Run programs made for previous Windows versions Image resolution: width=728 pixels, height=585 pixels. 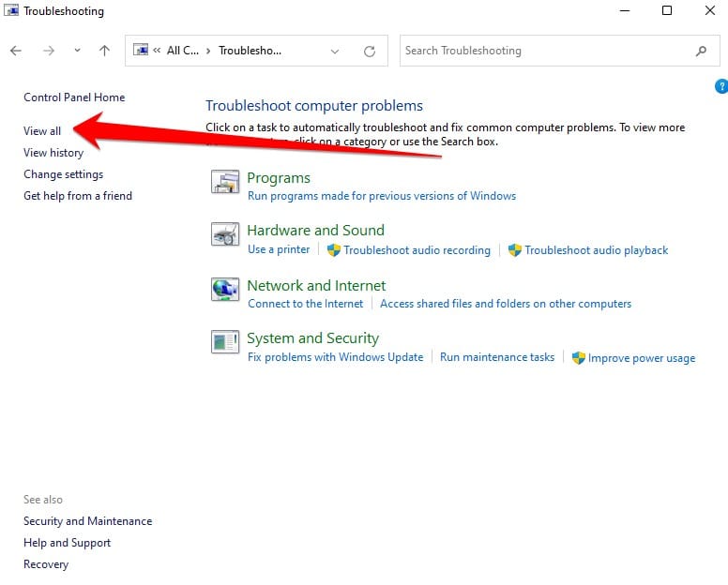(382, 196)
